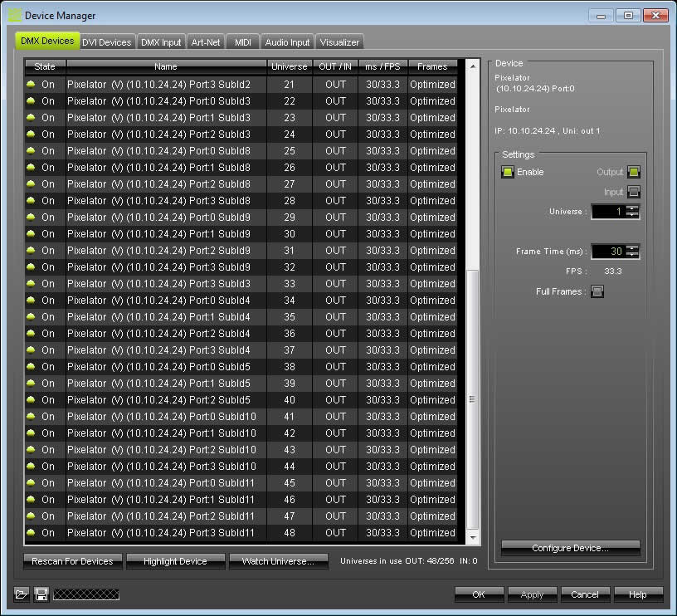The image size is (677, 616).
Task: Click the status light for universe 21
Action: pos(32,85)
